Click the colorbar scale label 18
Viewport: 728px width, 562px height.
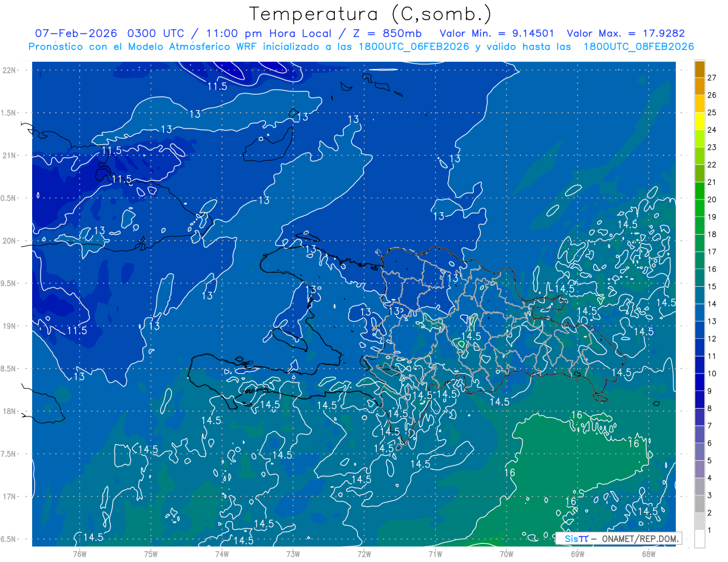click(712, 235)
